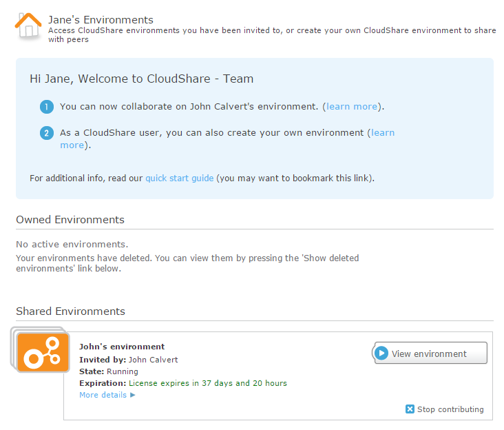Click the Owned Environments section heading
This screenshot has width=504, height=430.
70,220
